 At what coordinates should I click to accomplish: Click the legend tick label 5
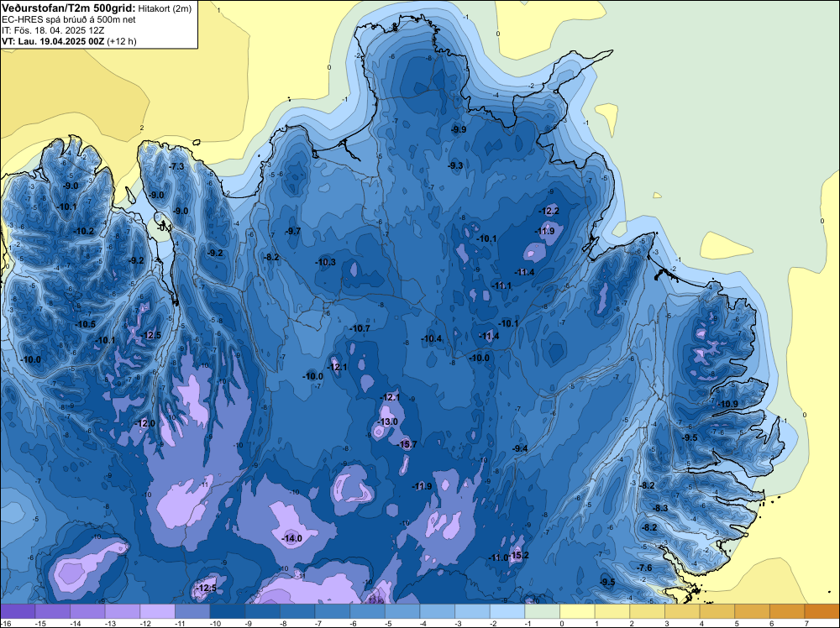point(737,624)
